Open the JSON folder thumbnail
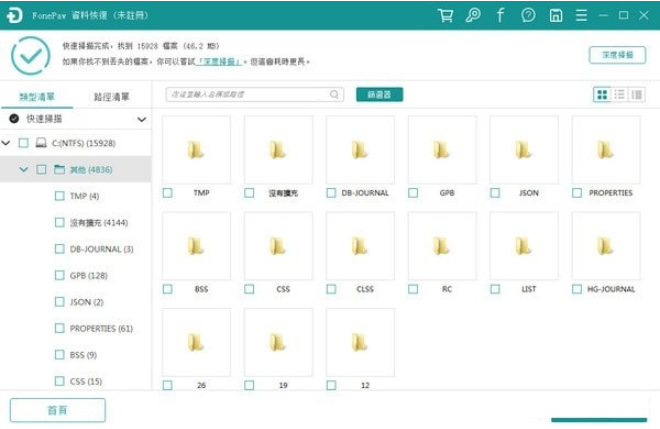 pyautogui.click(x=524, y=150)
